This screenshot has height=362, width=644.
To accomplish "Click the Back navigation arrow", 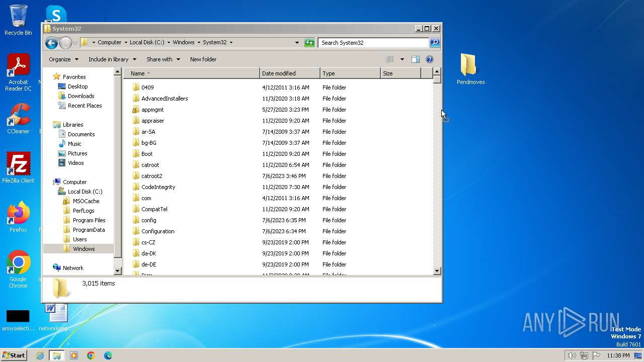I will pos(51,43).
